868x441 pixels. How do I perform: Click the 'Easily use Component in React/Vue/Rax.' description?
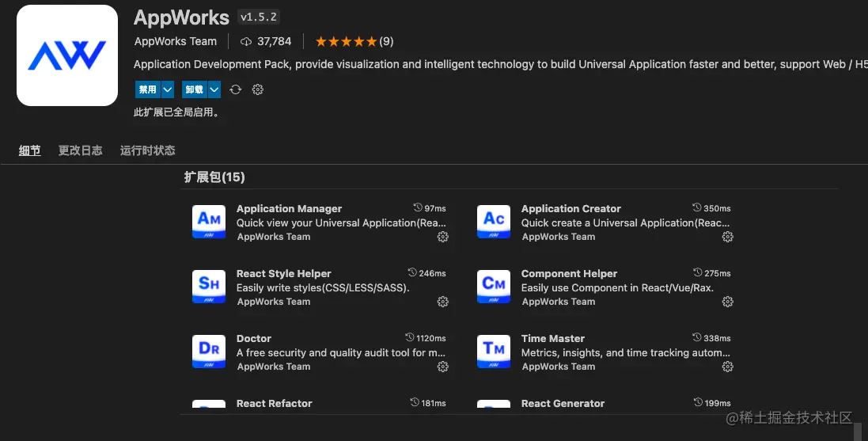[x=617, y=287]
